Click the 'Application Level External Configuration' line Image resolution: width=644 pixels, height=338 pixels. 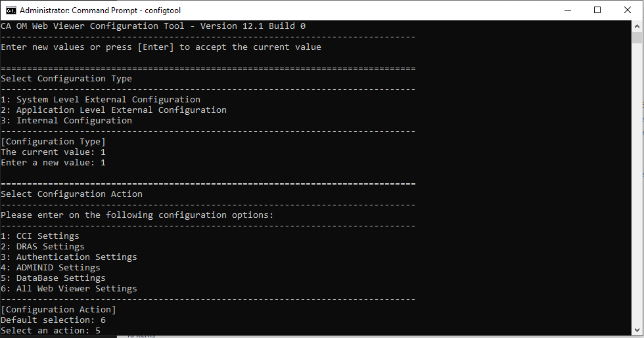click(x=114, y=110)
